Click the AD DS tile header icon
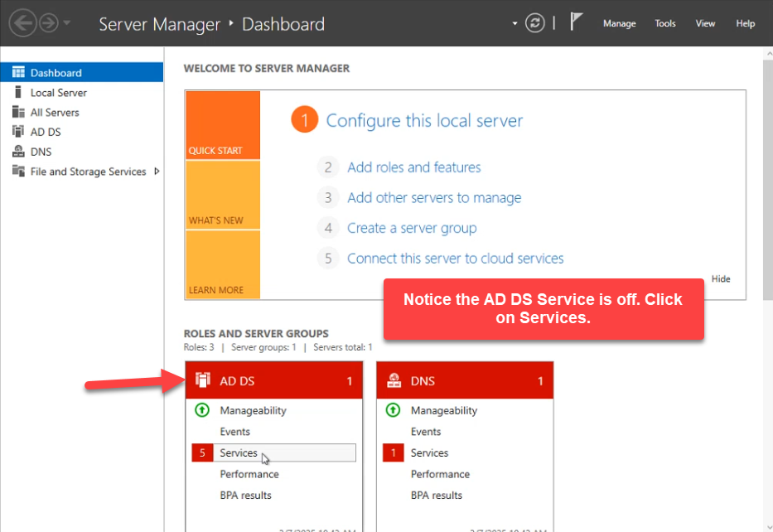The height and width of the screenshot is (532, 773). tap(203, 380)
